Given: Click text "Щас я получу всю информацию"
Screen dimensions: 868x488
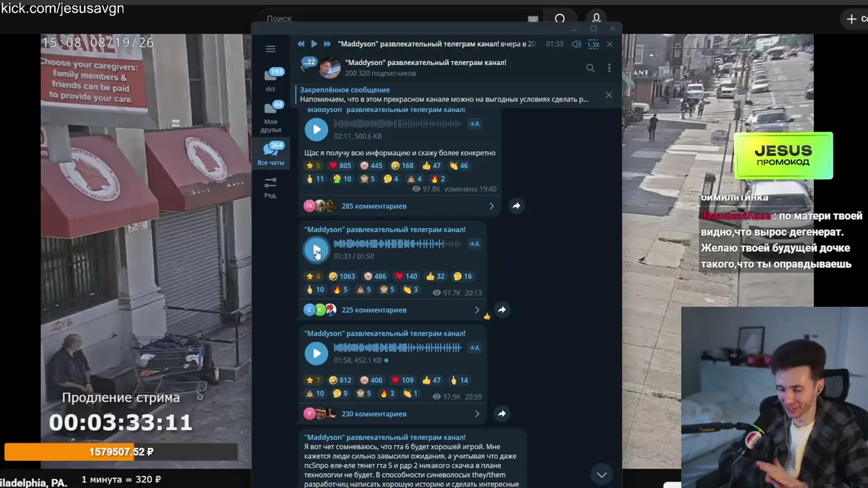Looking at the screenshot, I should point(399,153).
